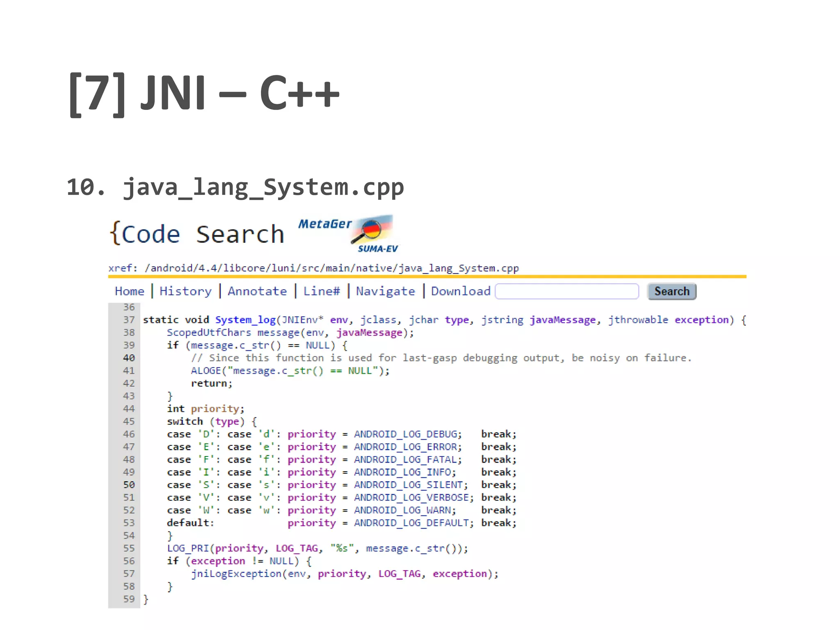Screen dimensions: 840x630
Task: Click ANDROID_LOG_VERBOSE symbol
Action: (x=412, y=498)
